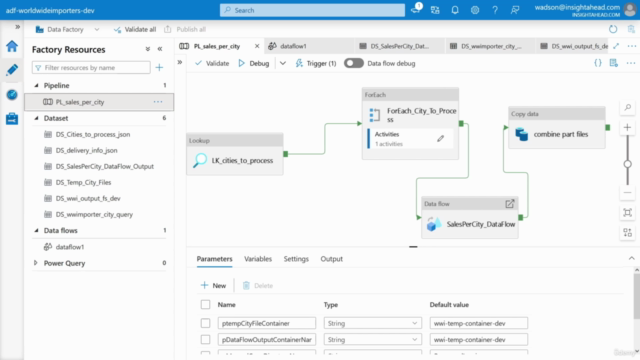Collapse Factory Resources panel with double arrow

click(x=160, y=49)
